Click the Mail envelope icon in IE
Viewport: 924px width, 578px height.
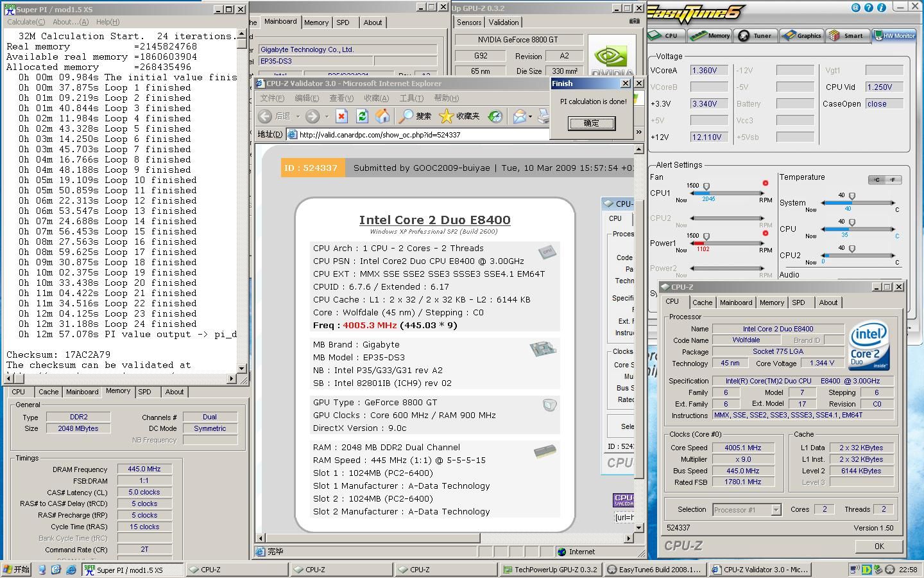click(519, 116)
